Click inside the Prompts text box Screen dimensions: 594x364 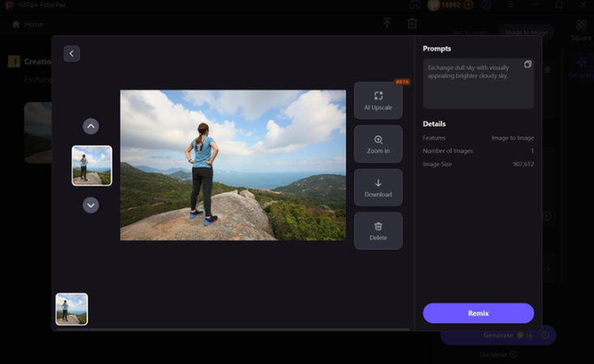pos(477,89)
